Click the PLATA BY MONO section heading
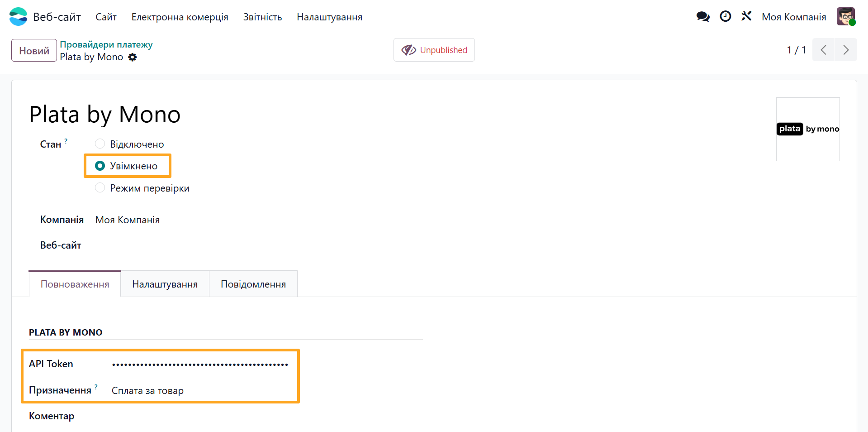Image resolution: width=868 pixels, height=432 pixels. (x=66, y=332)
